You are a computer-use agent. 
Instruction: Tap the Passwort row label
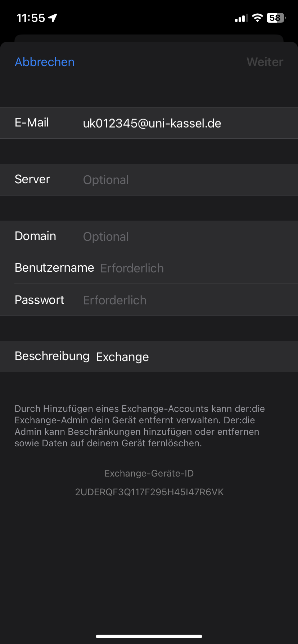pyautogui.click(x=39, y=300)
